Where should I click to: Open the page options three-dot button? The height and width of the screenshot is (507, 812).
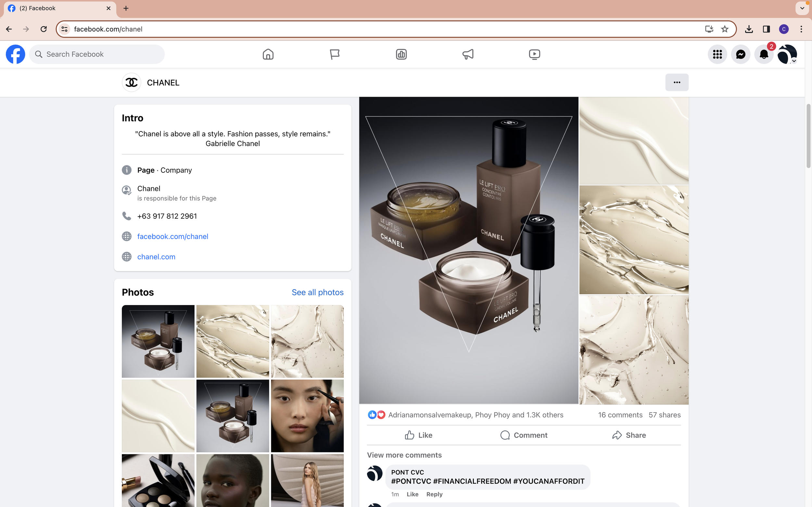point(677,82)
